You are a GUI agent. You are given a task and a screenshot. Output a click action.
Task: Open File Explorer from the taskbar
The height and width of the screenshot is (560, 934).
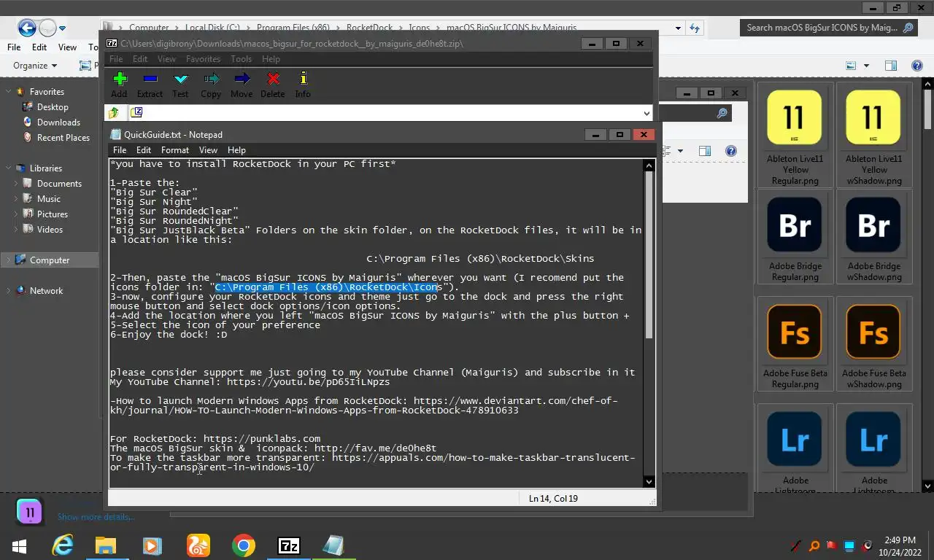[x=106, y=545]
